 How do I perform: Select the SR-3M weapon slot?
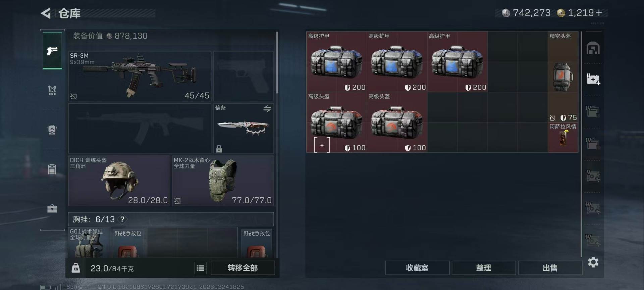(140, 76)
